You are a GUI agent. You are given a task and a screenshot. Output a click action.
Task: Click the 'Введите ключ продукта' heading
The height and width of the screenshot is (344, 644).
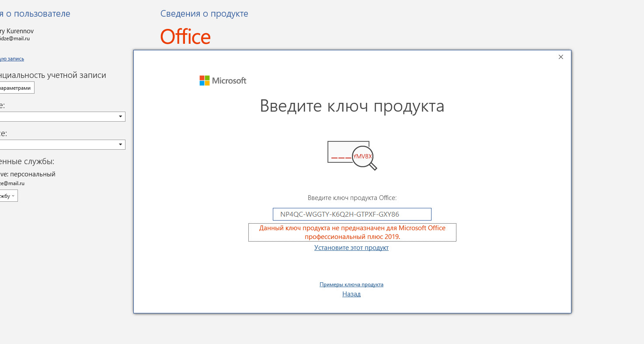pyautogui.click(x=352, y=106)
